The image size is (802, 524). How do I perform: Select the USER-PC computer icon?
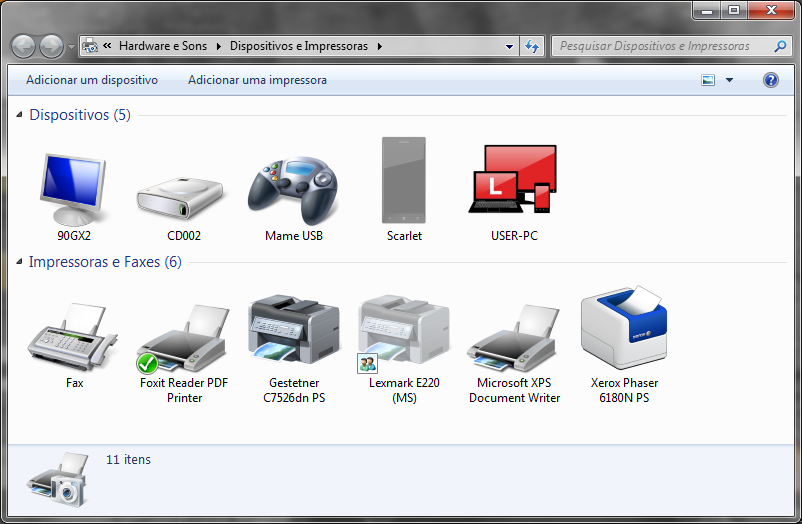513,179
